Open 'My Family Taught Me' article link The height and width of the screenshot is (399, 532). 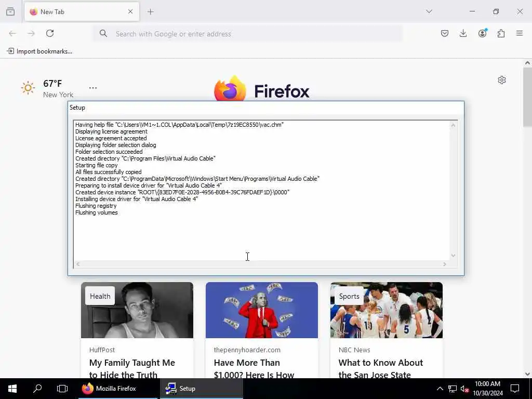[x=132, y=368]
